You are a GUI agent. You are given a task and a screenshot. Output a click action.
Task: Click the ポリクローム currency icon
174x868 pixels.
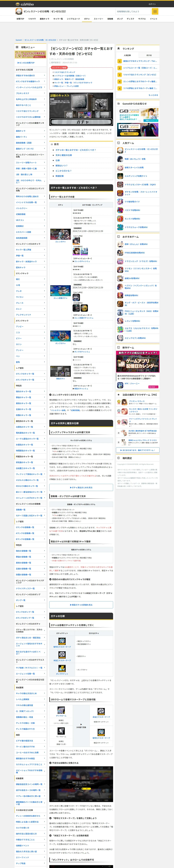(x=61, y=711)
